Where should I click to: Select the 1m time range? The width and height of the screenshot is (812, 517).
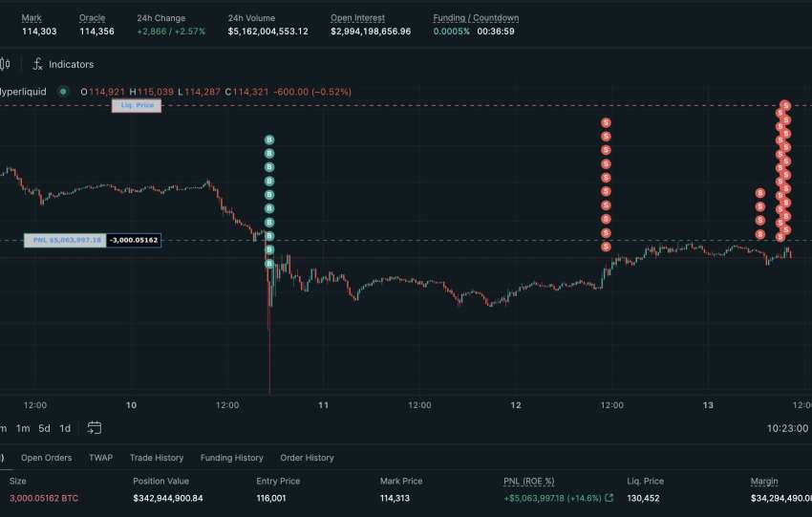point(23,428)
